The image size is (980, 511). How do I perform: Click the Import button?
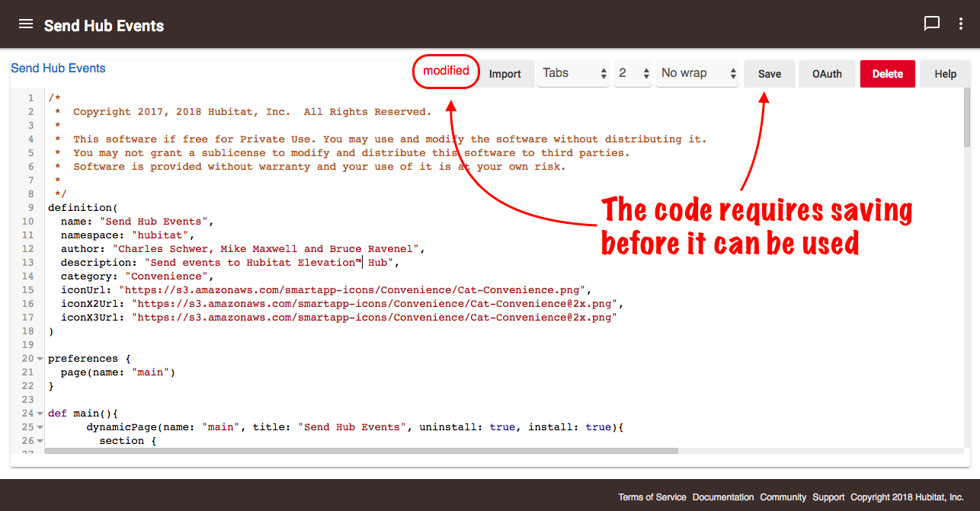pyautogui.click(x=505, y=74)
